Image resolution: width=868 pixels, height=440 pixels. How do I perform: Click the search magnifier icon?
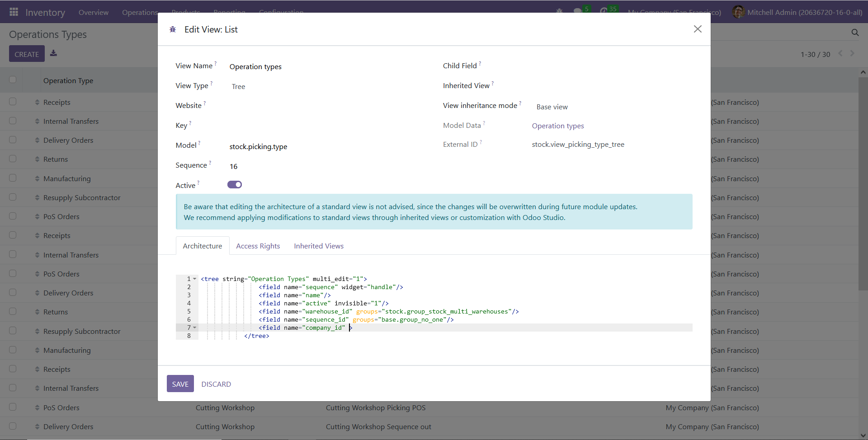click(855, 32)
